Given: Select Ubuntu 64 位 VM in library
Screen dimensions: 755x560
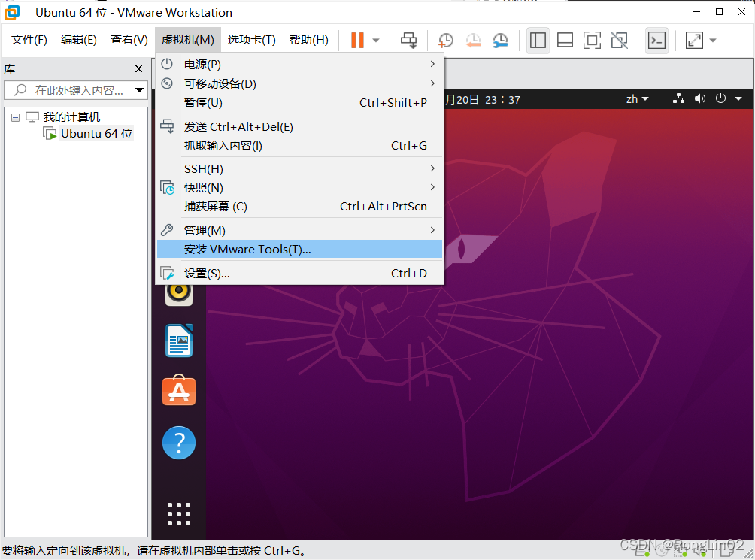Looking at the screenshot, I should tap(96, 133).
